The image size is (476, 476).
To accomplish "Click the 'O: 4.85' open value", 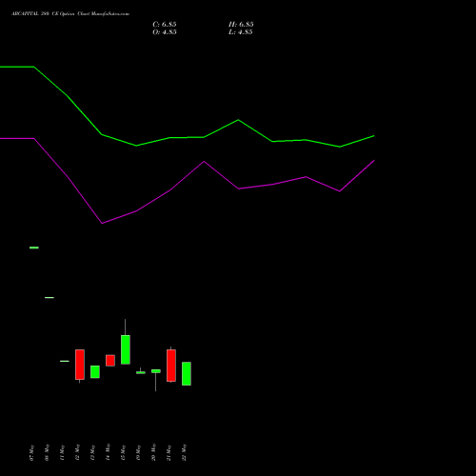I will (165, 32).
